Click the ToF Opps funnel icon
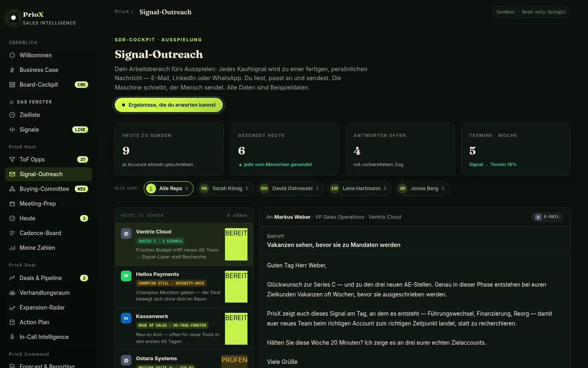Screen dimensions: 588x368 pyautogui.click(x=12, y=159)
